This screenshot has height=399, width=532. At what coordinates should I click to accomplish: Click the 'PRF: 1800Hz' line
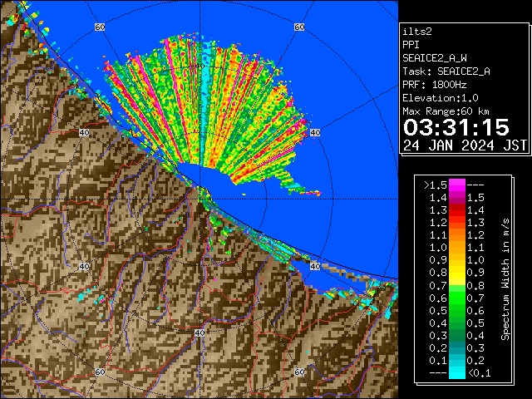point(435,85)
